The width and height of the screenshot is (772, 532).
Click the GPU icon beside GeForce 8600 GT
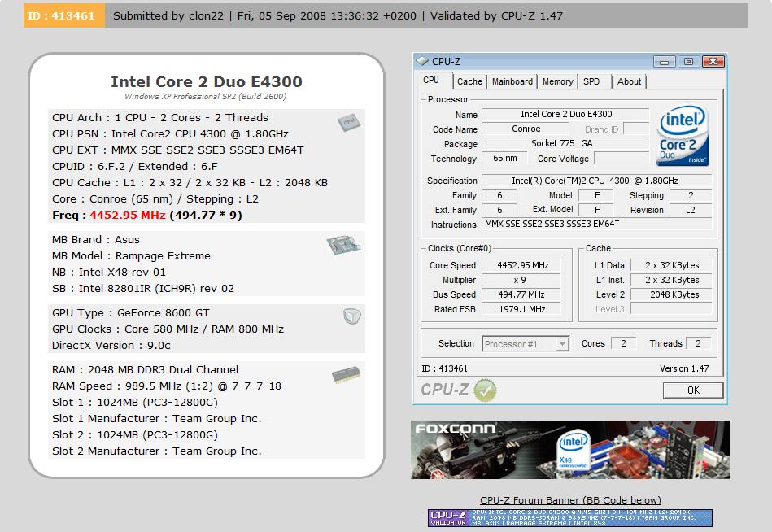click(352, 316)
